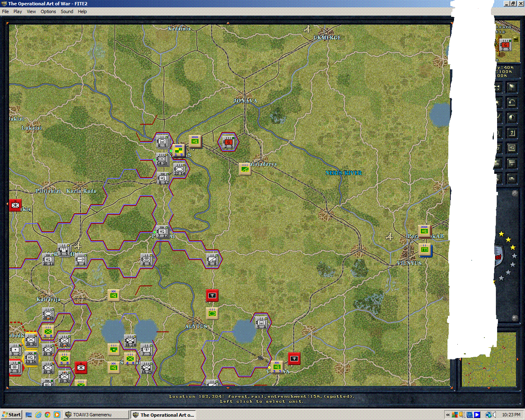Click The Operational Art o... taskbar button
This screenshot has height=420, width=525.
tap(163, 415)
